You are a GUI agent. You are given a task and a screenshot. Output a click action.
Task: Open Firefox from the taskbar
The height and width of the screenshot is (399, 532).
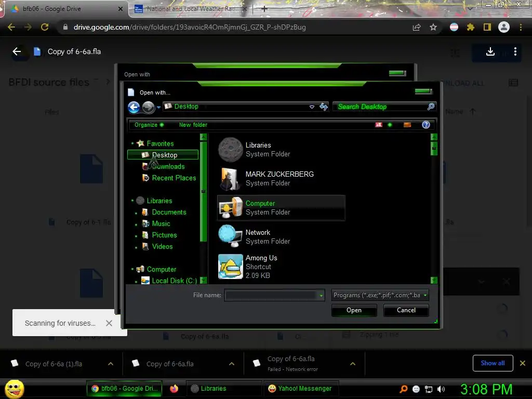click(174, 389)
